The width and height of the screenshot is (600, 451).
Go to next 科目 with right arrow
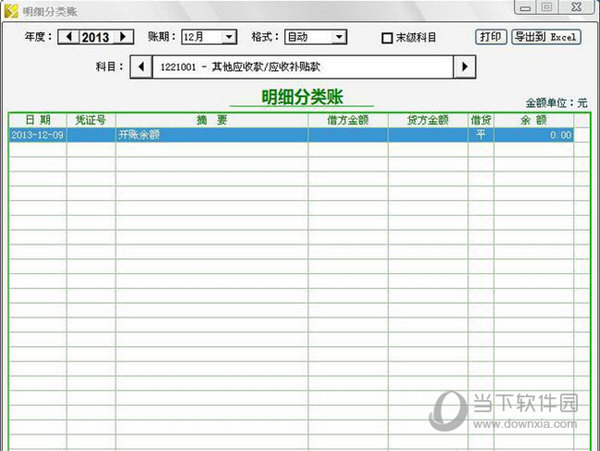(x=465, y=67)
